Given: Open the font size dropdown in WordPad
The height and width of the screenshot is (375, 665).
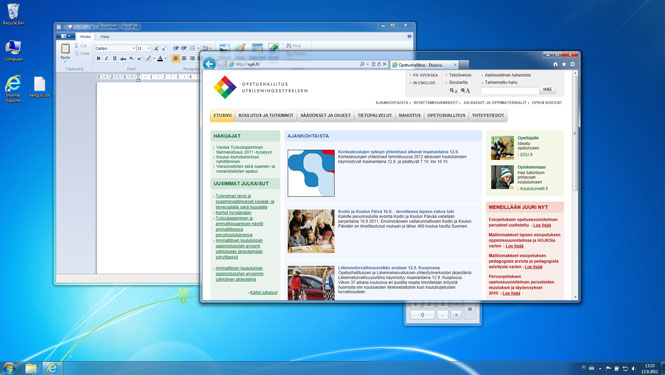Looking at the screenshot, I should [x=149, y=48].
